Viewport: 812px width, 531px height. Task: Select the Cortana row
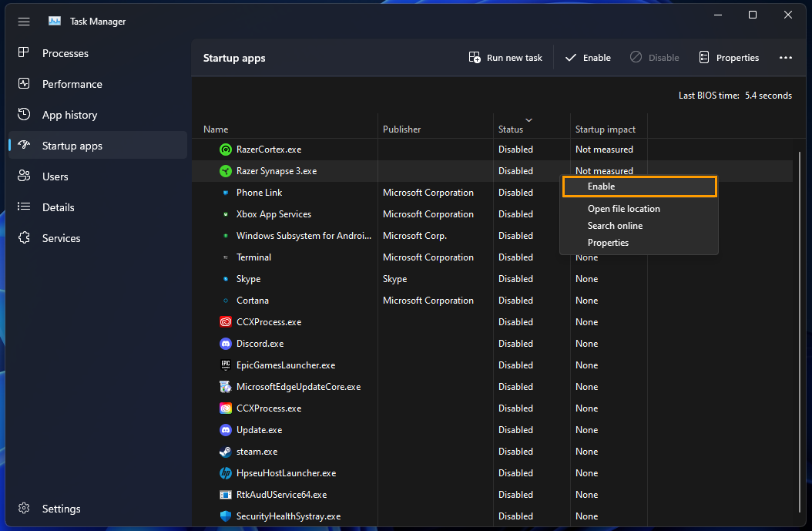click(x=492, y=301)
